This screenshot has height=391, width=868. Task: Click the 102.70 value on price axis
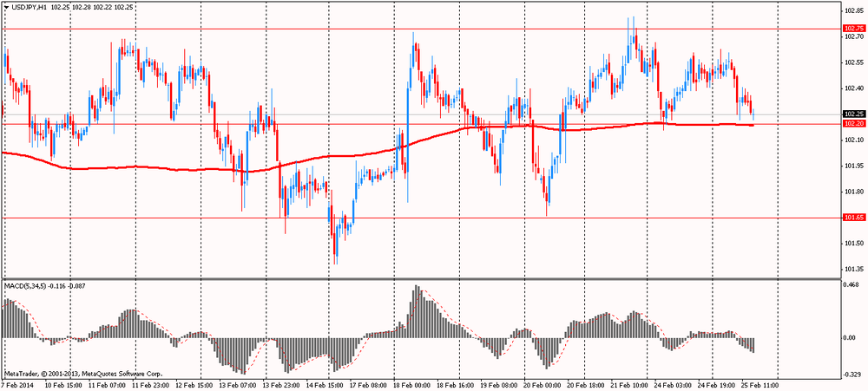[854, 36]
